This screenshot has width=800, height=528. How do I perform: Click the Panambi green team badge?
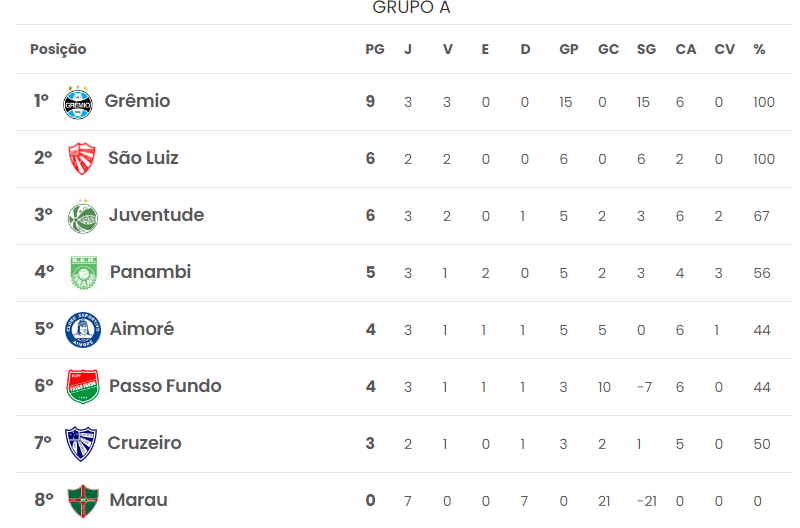84,273
